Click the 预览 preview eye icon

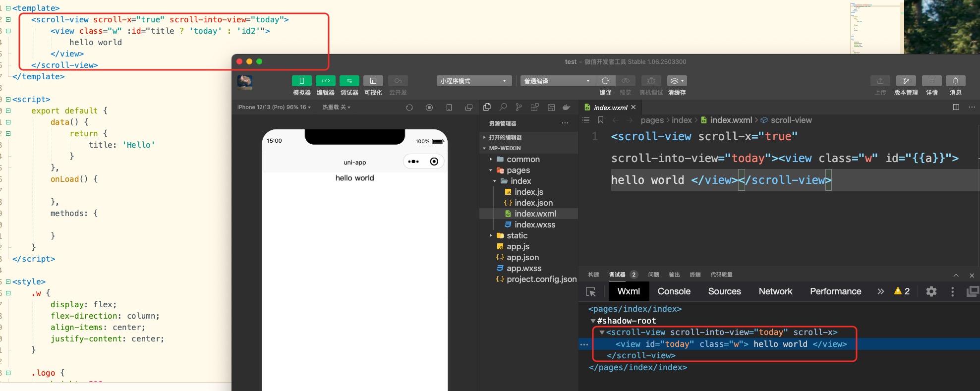click(x=626, y=81)
